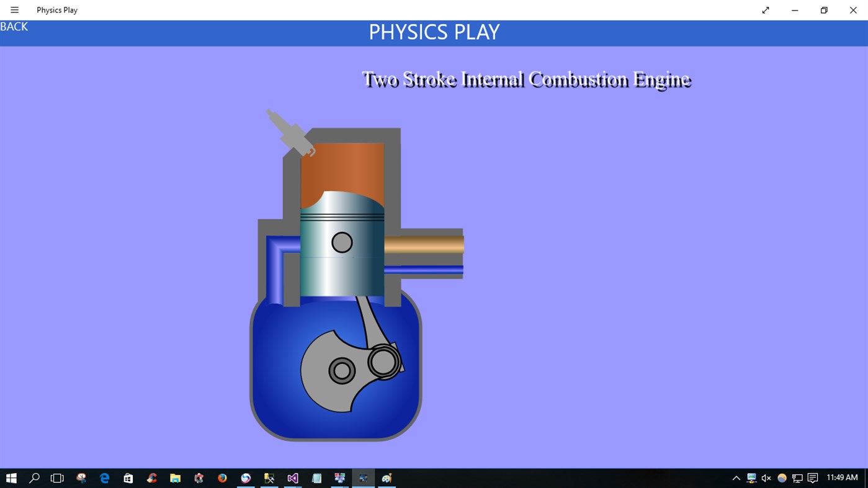Toggle Task View from the taskbar
The height and width of the screenshot is (488, 868).
tap(56, 478)
